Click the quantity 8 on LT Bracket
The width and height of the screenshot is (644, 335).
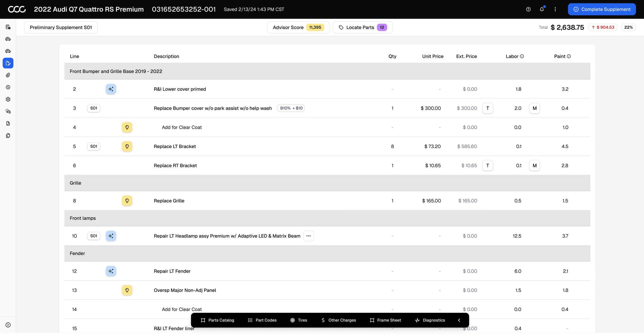point(392,147)
